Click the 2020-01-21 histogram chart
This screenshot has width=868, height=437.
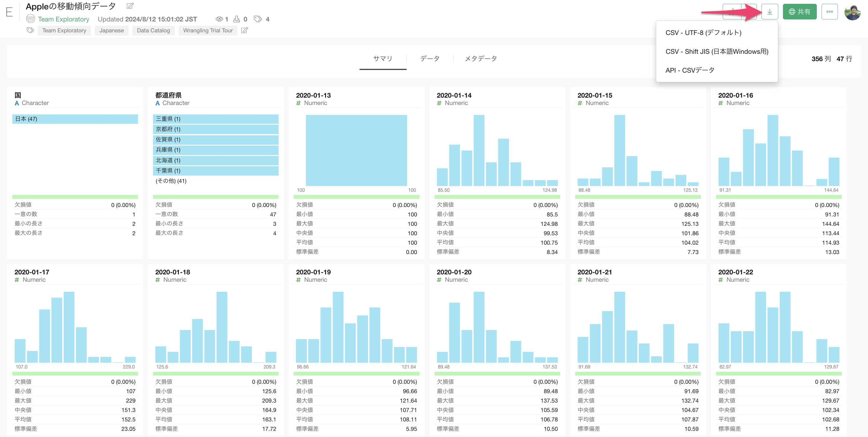pyautogui.click(x=638, y=327)
